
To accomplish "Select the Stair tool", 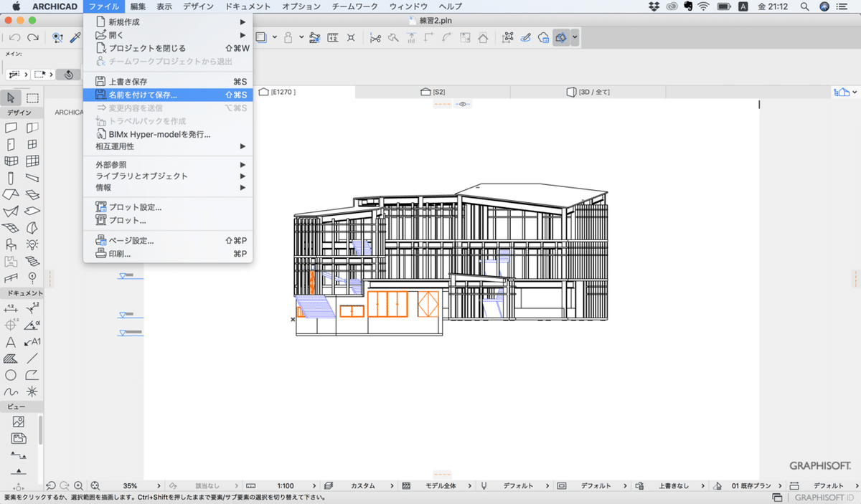I will click(32, 261).
